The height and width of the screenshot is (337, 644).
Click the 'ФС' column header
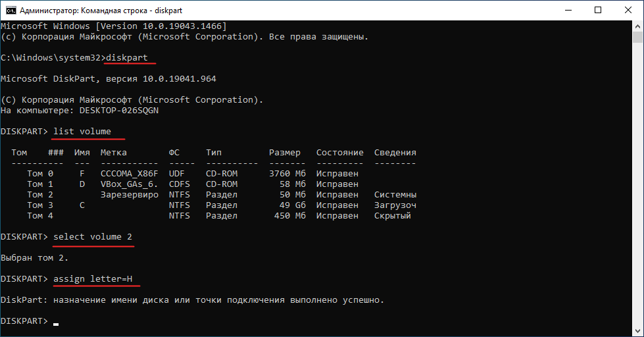174,153
